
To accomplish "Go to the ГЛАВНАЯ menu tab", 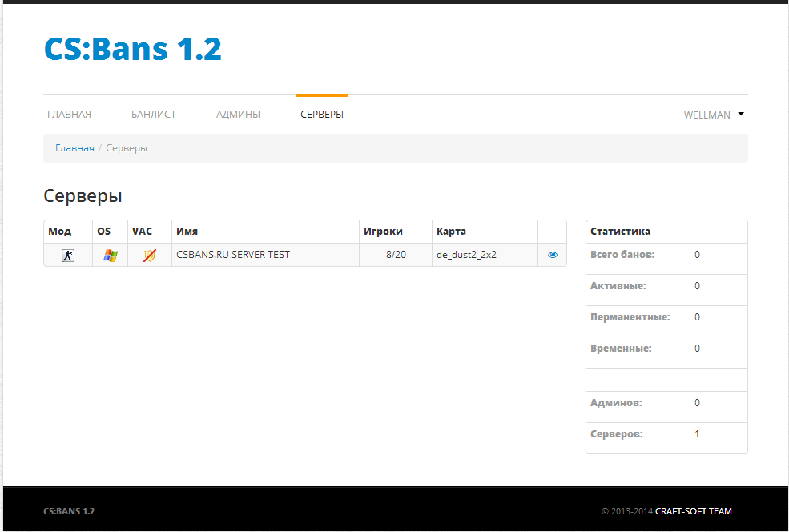I will tap(69, 115).
